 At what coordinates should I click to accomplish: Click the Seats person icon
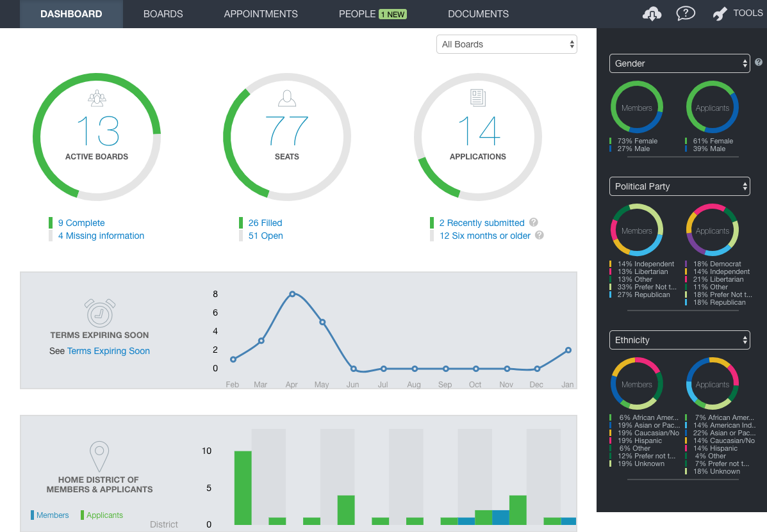pyautogui.click(x=287, y=98)
